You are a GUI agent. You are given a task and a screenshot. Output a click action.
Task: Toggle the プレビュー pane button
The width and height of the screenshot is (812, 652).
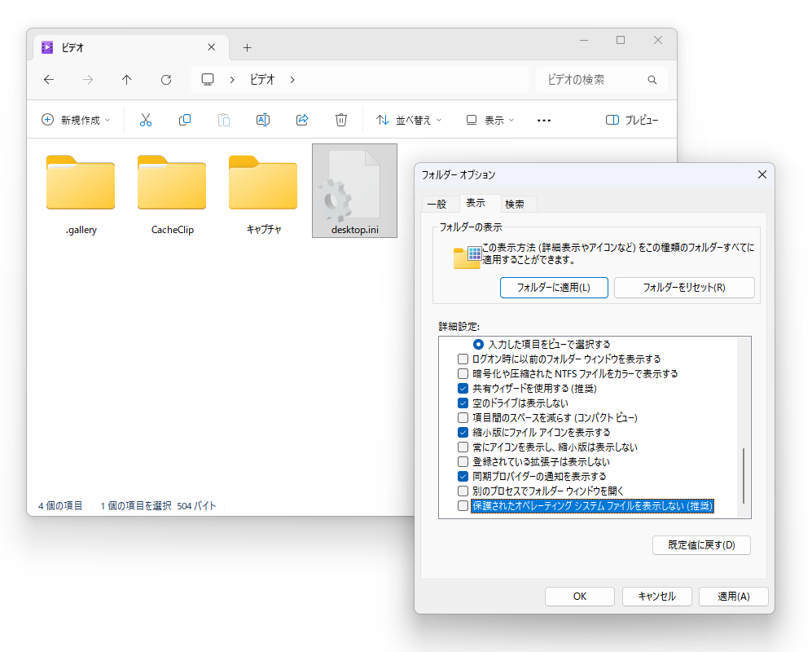pyautogui.click(x=632, y=121)
